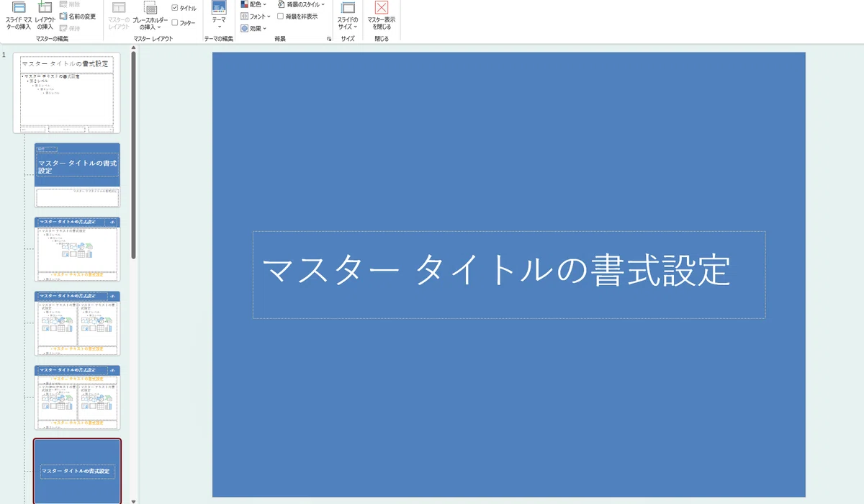The image size is (864, 504).
Task: Click the greyed Delete (削除) command
Action: 70,4
